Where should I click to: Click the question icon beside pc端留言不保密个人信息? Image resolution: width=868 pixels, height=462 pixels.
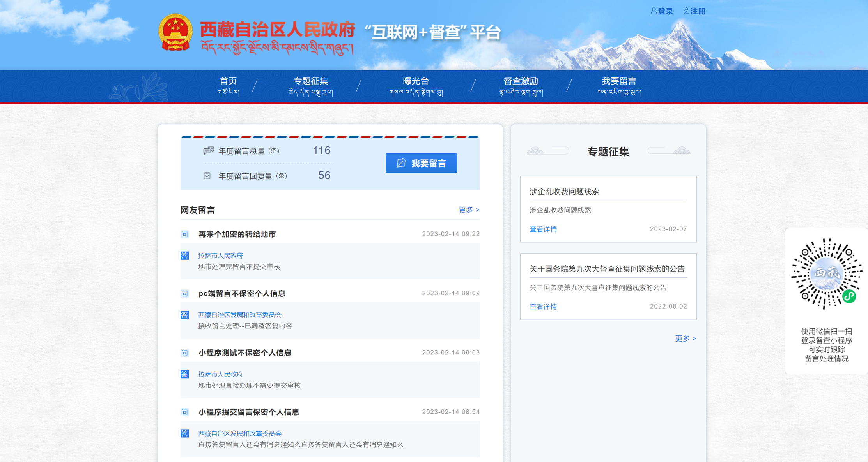click(x=184, y=293)
